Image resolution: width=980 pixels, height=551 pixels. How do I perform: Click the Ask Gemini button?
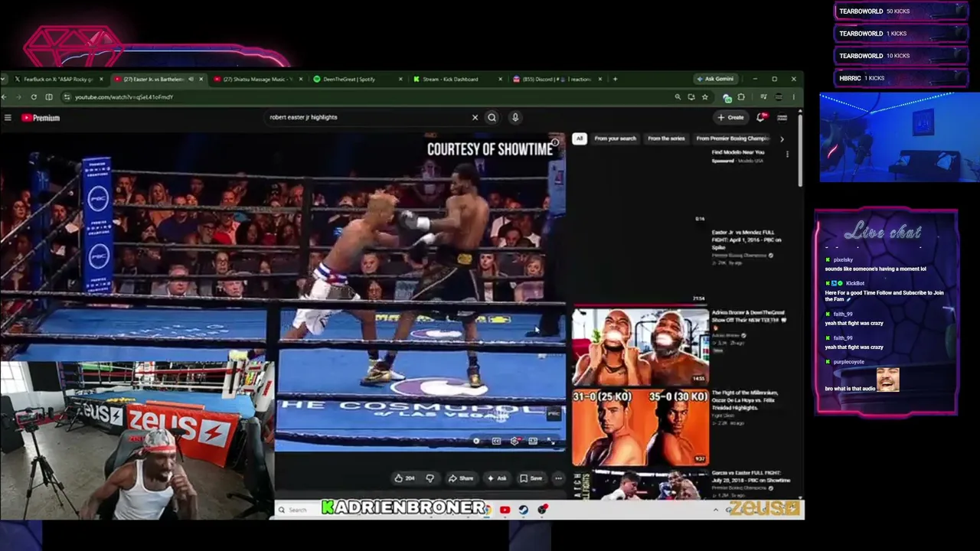pyautogui.click(x=715, y=79)
